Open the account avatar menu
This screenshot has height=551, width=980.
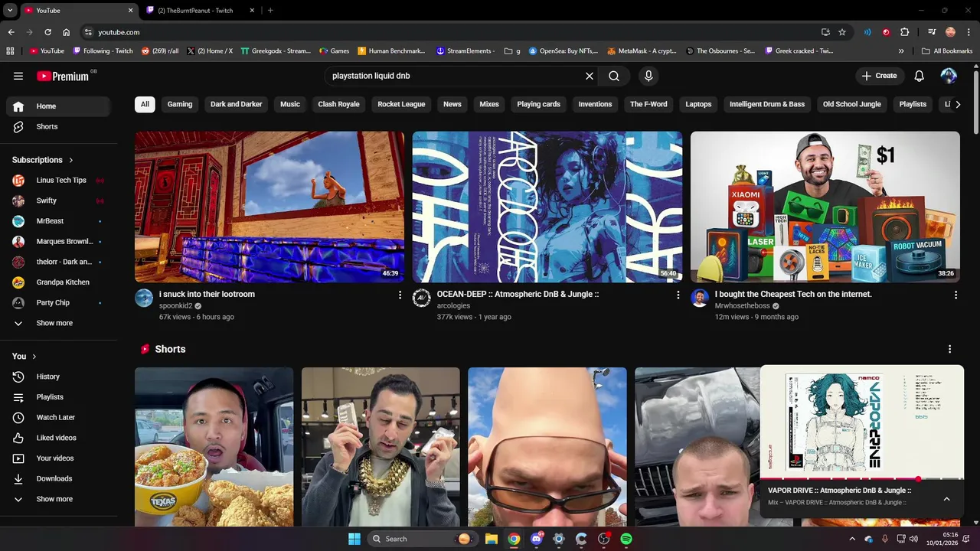[x=949, y=76]
